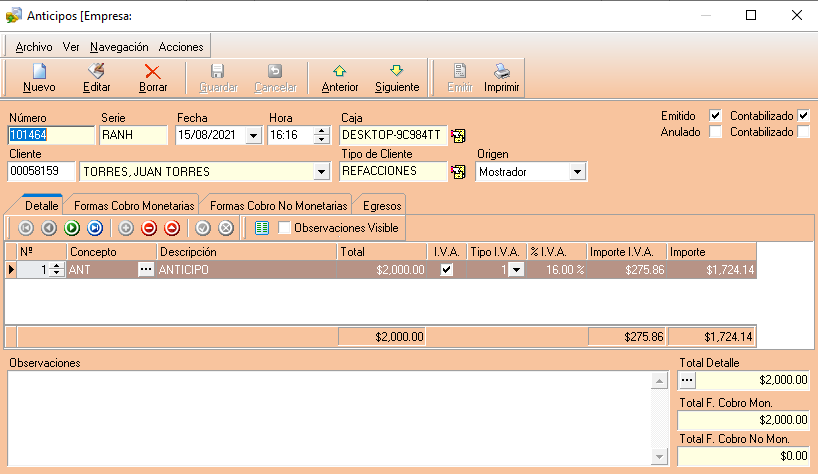Screen dimensions: 818x475
Task: Click the lookup icon next to Caja field
Action: coord(459,136)
